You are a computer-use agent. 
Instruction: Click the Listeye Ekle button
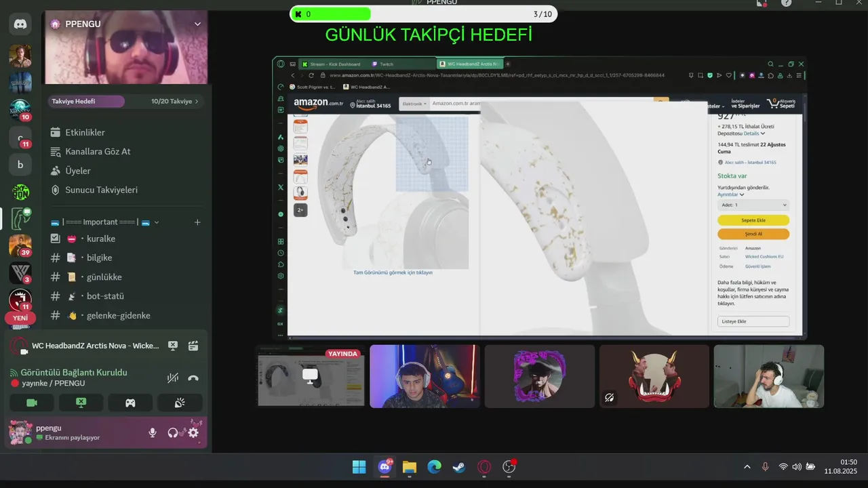pos(753,321)
